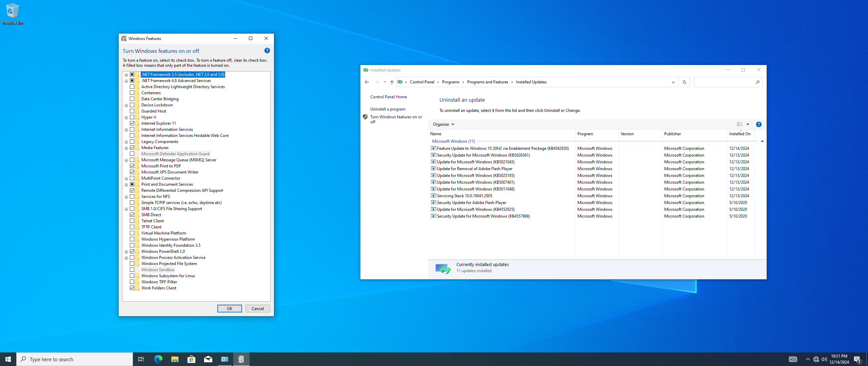868x366 pixels.
Task: Sort by Publisher column header
Action: [x=694, y=134]
